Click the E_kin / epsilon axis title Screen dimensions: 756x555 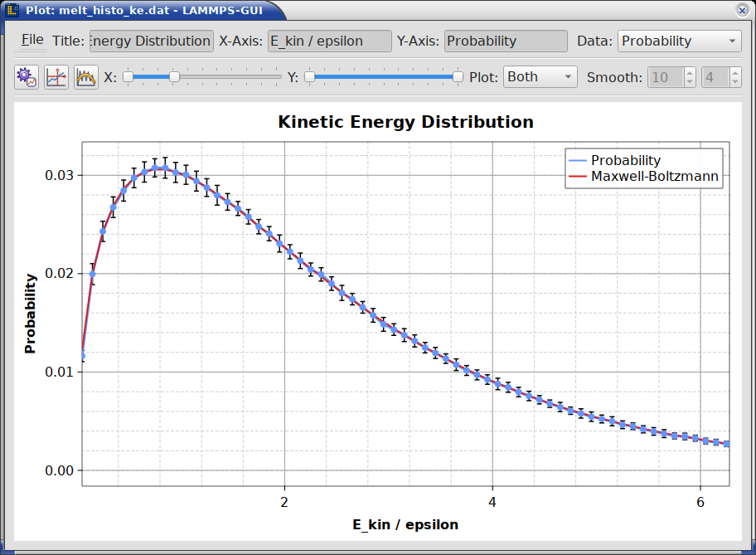coord(405,524)
